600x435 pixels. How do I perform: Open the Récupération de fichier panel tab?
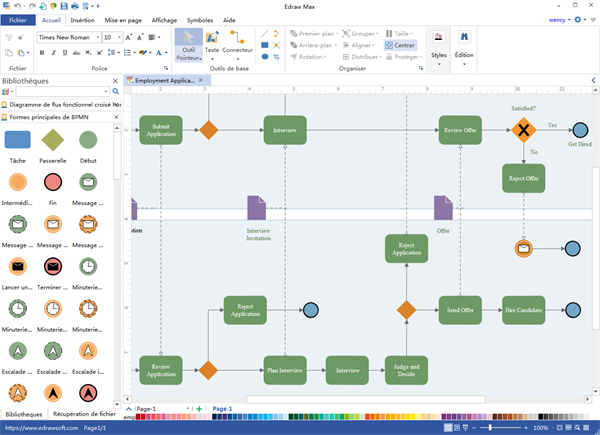click(x=84, y=414)
